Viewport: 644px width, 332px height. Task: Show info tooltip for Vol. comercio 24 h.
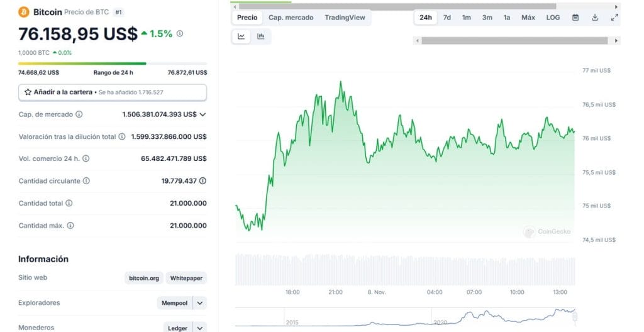pos(86,158)
